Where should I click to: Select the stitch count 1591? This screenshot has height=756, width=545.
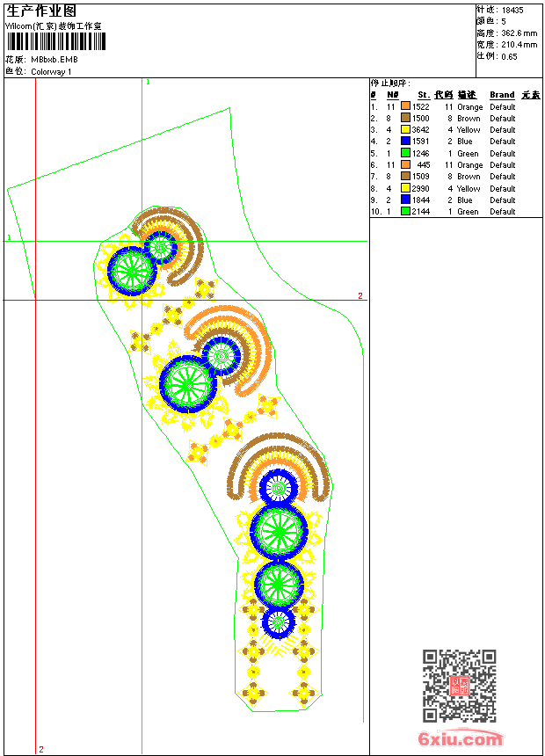point(420,142)
